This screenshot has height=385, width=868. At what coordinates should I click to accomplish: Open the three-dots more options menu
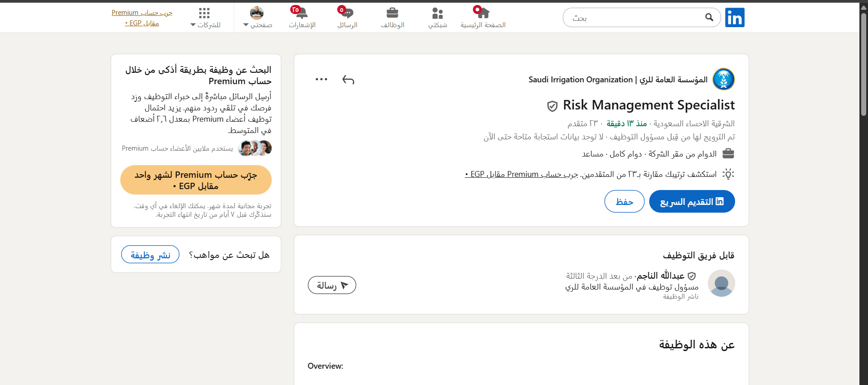321,79
